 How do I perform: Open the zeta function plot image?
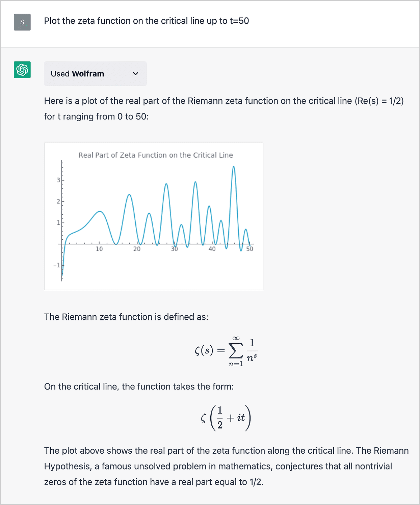pos(154,216)
